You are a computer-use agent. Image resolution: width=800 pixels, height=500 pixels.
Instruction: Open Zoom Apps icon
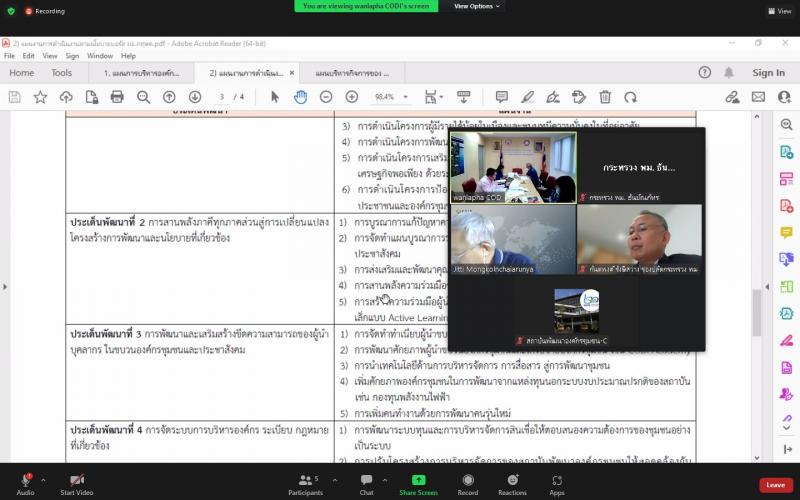point(557,485)
